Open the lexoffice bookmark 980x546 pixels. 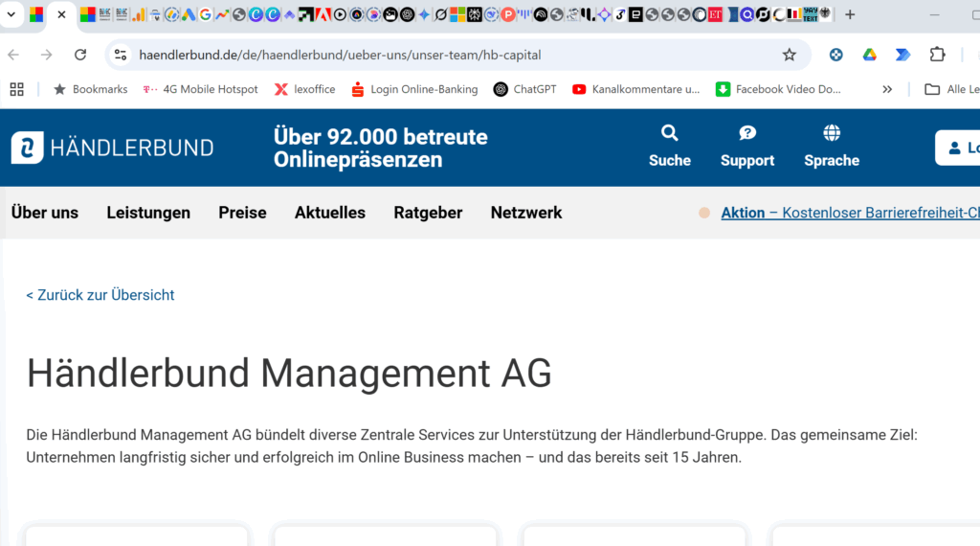click(x=305, y=89)
